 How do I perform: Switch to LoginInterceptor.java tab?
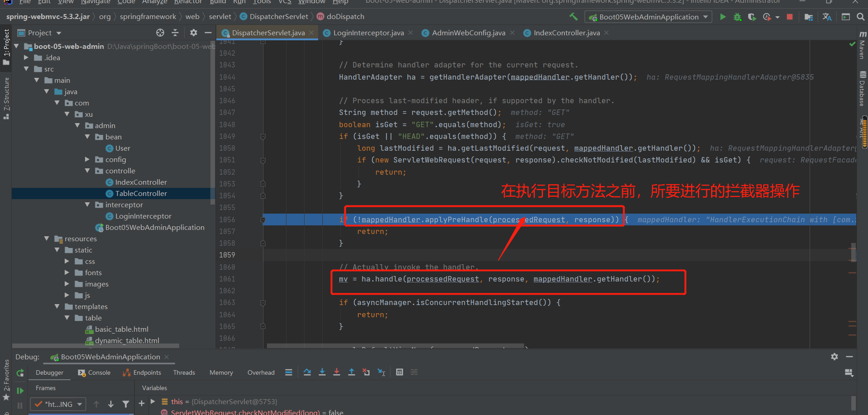[x=368, y=33]
